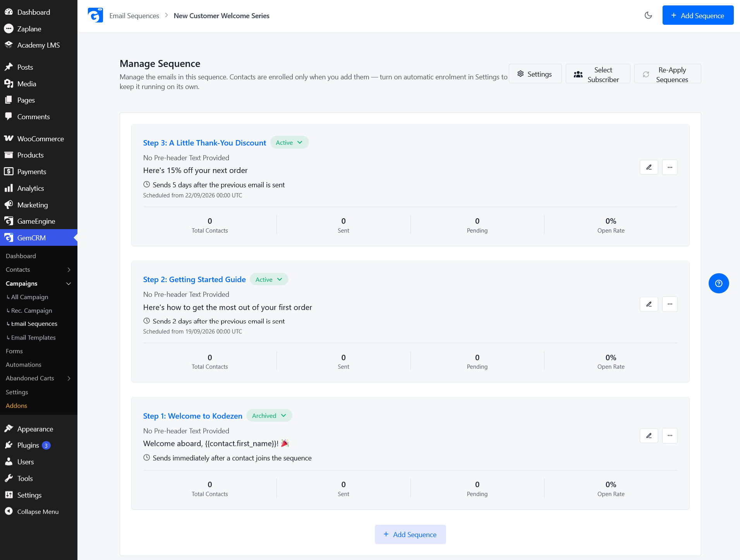This screenshot has width=740, height=560.
Task: Click Re-Apply Sequences button
Action: 668,74
